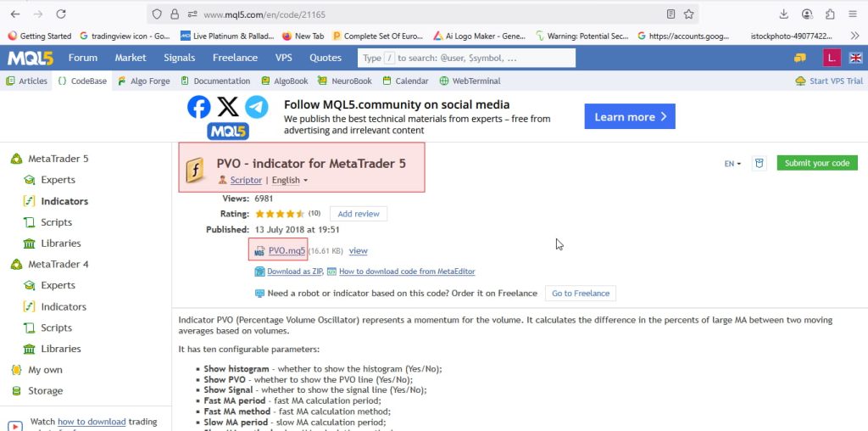
Task: Open the NeuroBook tab
Action: coord(345,81)
